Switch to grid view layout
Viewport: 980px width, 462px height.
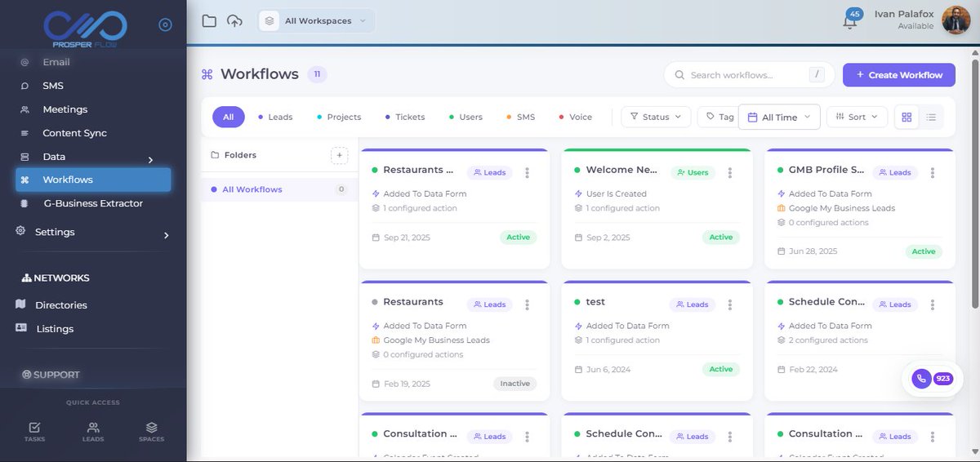point(906,118)
